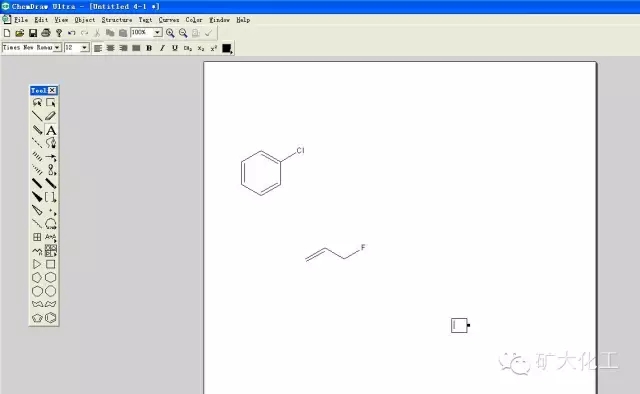Screen dimensions: 640x394
Task: Open the Curves menu
Action: click(169, 20)
